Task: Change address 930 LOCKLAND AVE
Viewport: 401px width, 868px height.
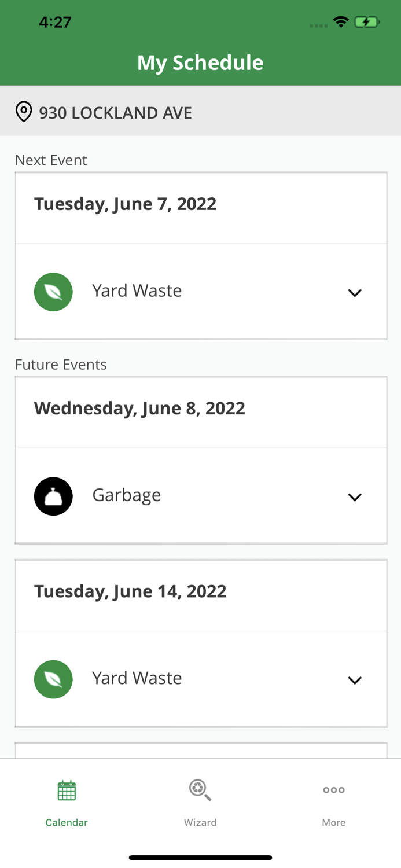Action: 116,113
